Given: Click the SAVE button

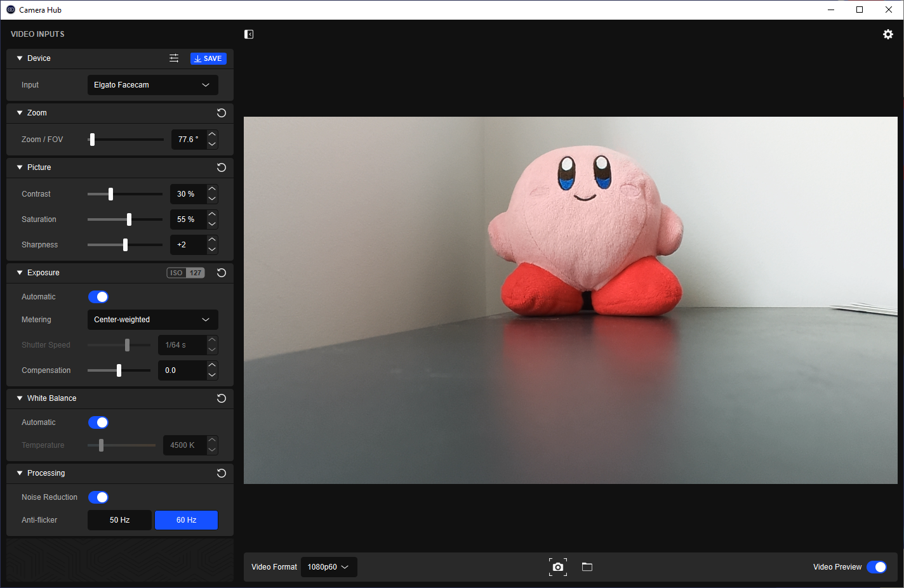Looking at the screenshot, I should tap(208, 58).
